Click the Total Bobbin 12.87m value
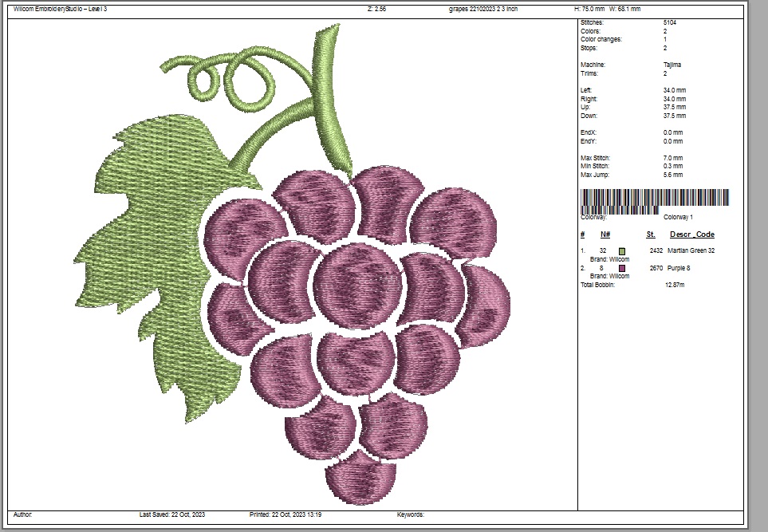Screen dimensions: 768x532 (x=675, y=285)
